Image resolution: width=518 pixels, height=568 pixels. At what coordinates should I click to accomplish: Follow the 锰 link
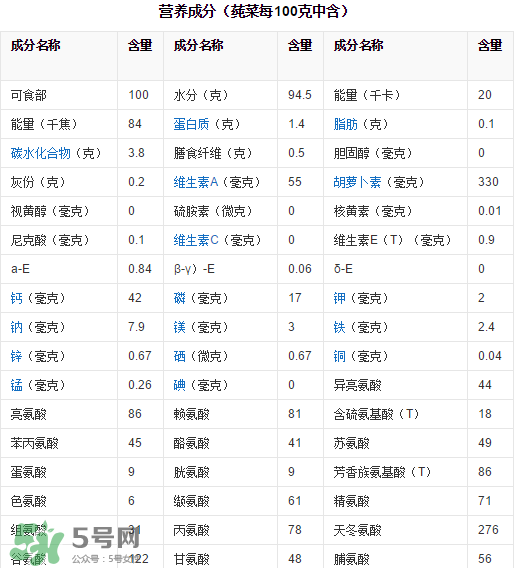(x=16, y=385)
